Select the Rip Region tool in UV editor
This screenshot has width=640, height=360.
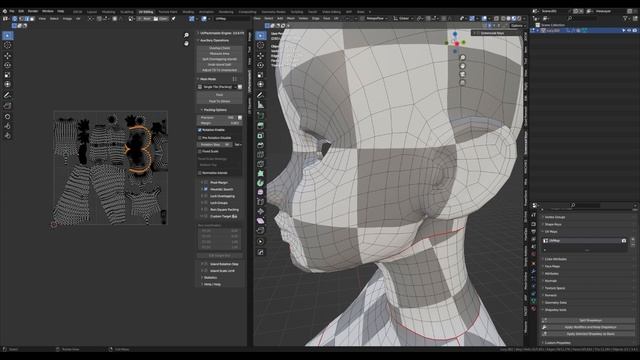tap(7, 106)
